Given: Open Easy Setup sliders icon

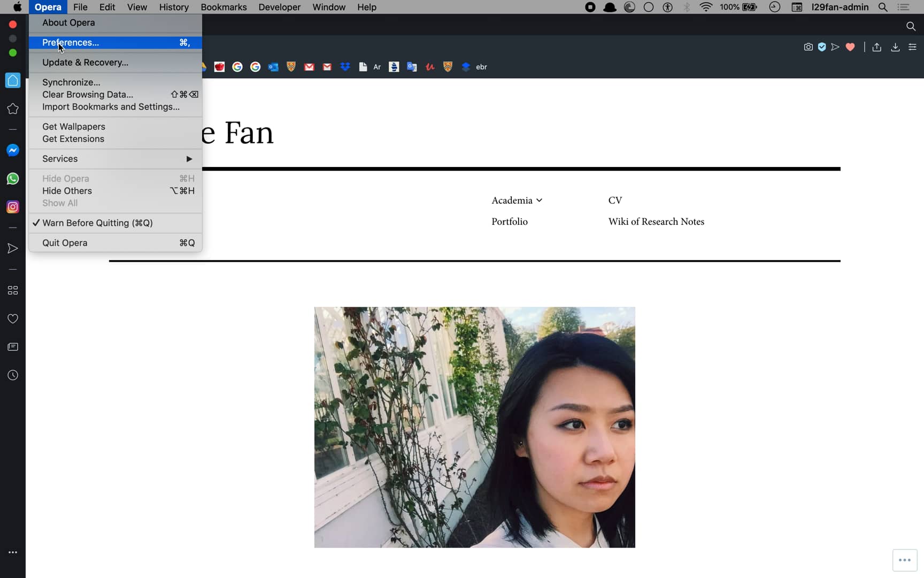Looking at the screenshot, I should pos(912,47).
